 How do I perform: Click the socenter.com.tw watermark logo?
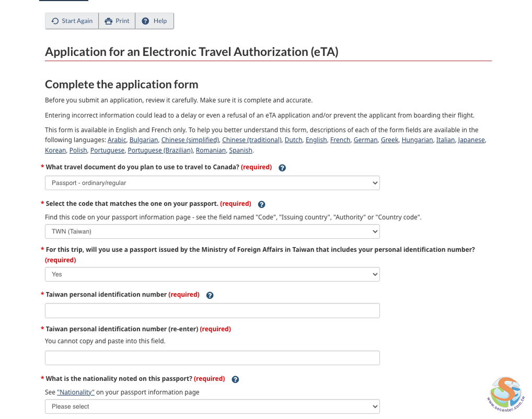(x=505, y=392)
